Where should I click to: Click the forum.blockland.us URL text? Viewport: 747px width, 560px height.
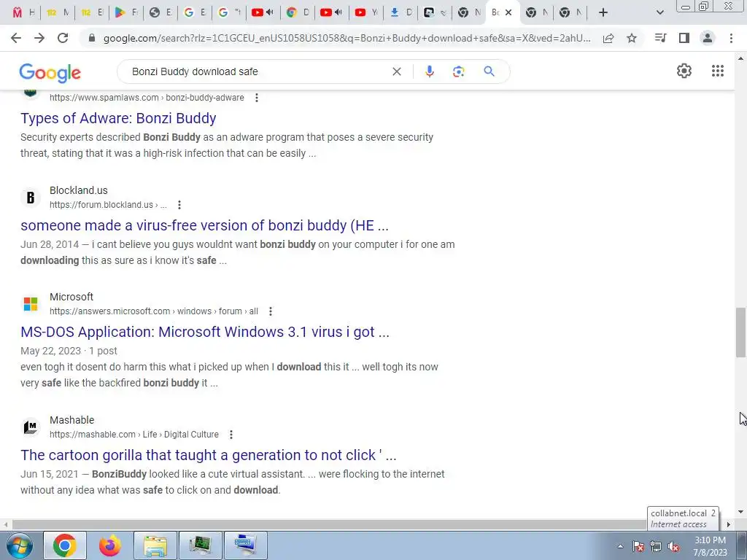108,205
